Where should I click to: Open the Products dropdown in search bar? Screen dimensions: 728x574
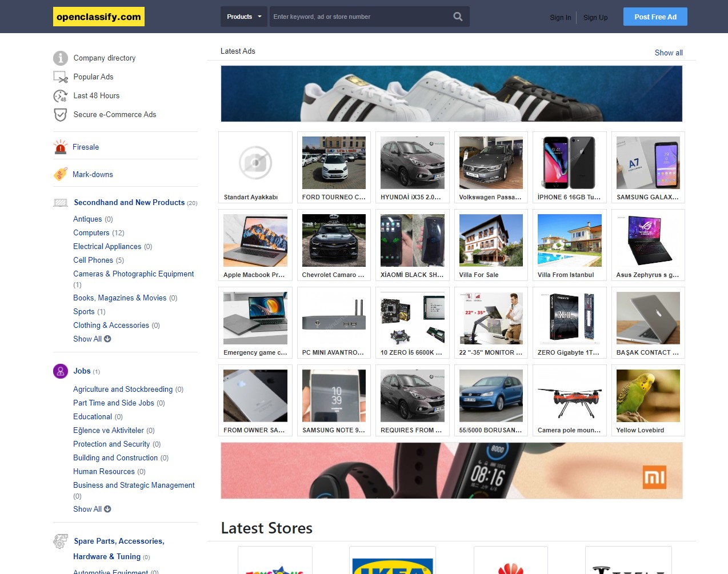(x=244, y=17)
